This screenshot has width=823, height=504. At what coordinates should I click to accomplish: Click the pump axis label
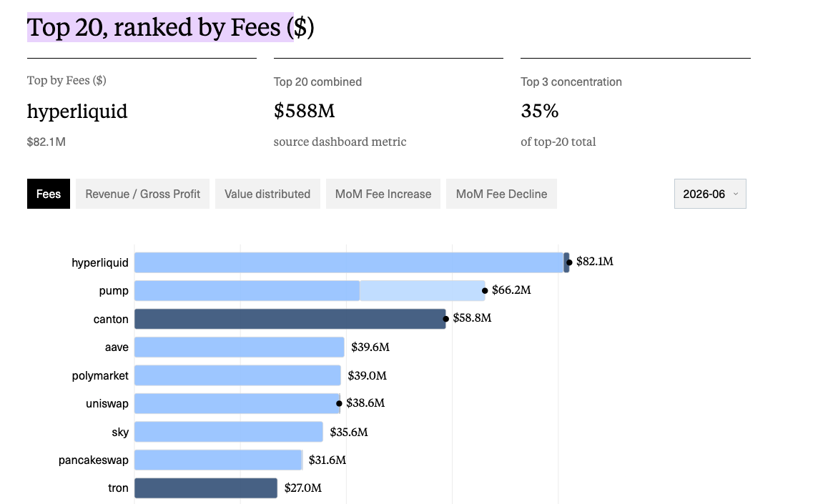tap(114, 291)
